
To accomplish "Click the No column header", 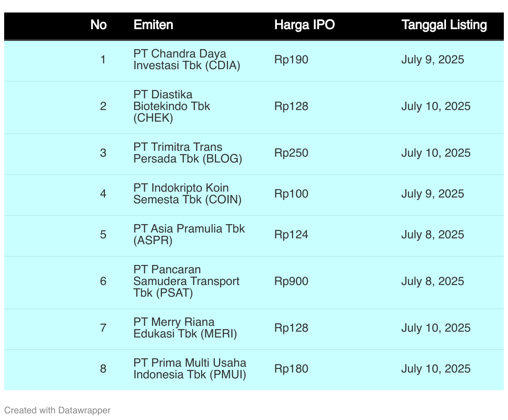I will [98, 25].
